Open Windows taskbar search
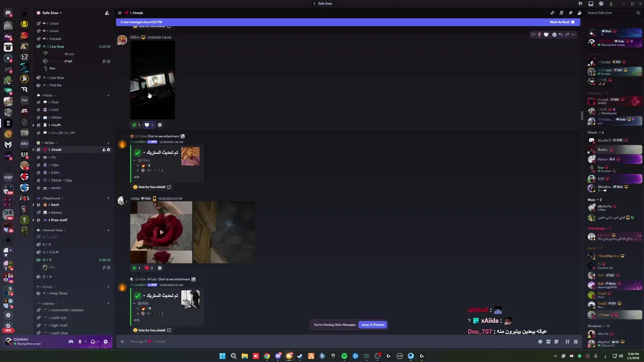644x362 pixels. pos(233,356)
